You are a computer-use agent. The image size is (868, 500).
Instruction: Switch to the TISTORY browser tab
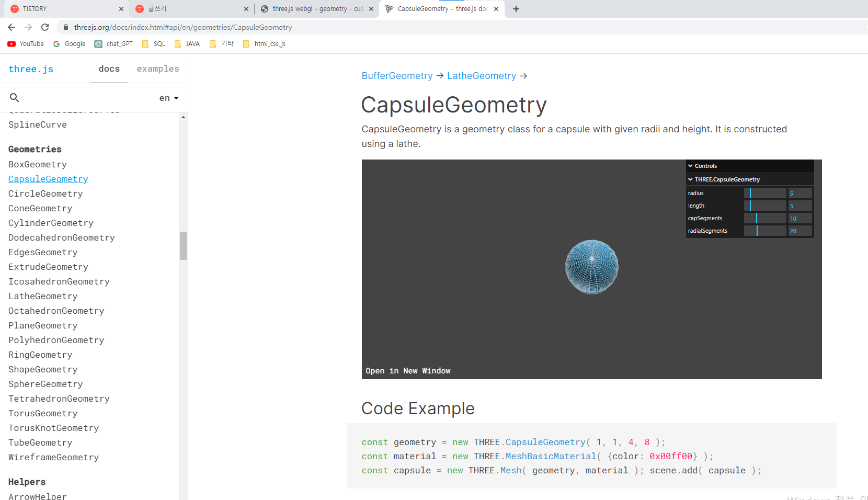[66, 9]
